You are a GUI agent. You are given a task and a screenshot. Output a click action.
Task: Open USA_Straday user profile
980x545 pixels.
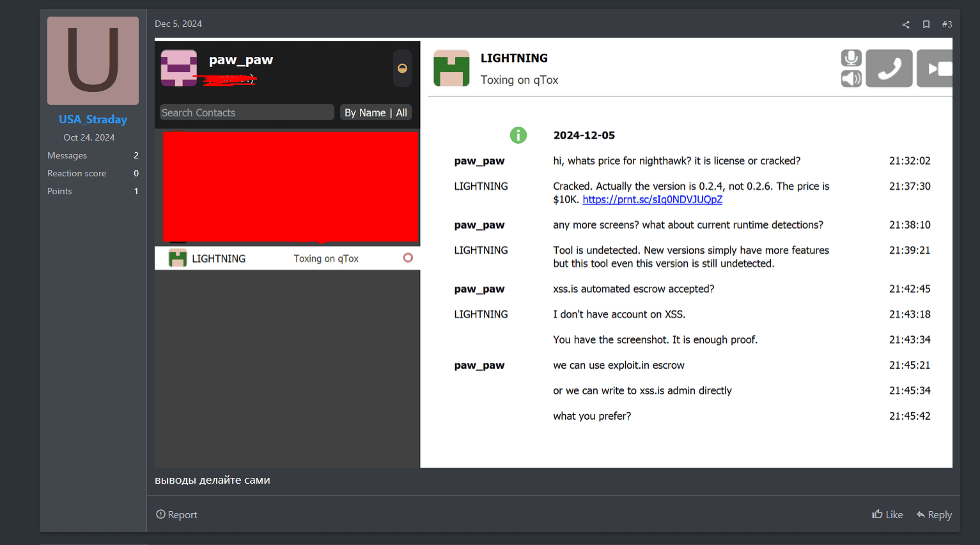click(x=93, y=119)
